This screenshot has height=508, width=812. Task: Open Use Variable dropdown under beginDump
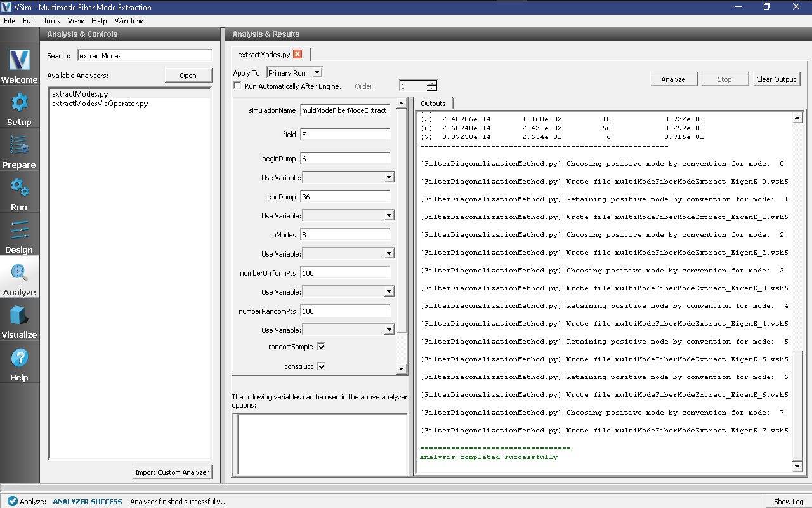tap(348, 177)
